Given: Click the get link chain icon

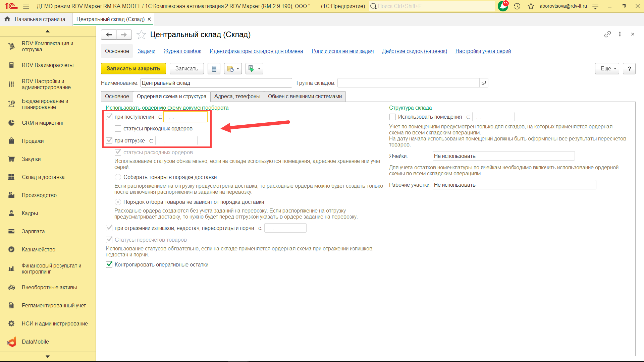Looking at the screenshot, I should click(607, 34).
